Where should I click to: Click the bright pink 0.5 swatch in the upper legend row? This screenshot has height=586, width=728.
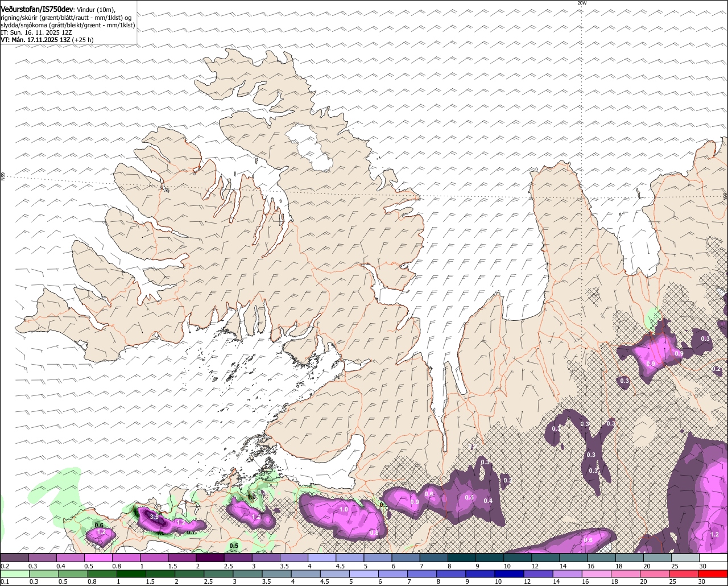(x=98, y=558)
